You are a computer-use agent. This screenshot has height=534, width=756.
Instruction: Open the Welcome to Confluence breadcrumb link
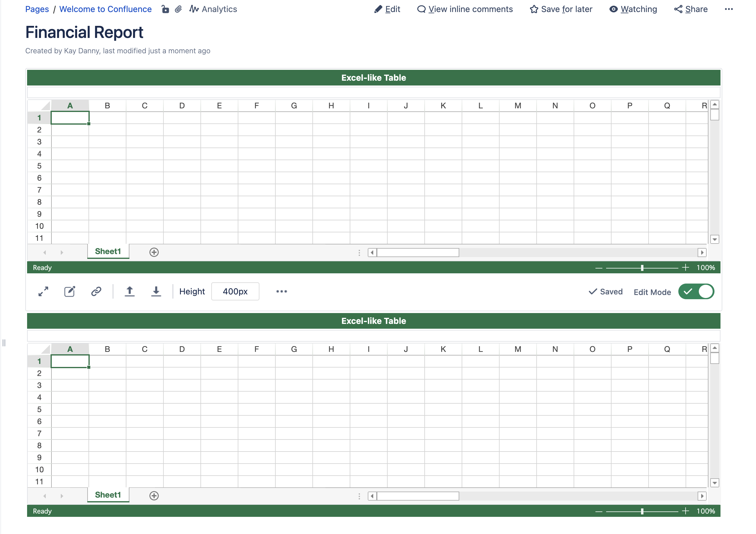click(105, 9)
